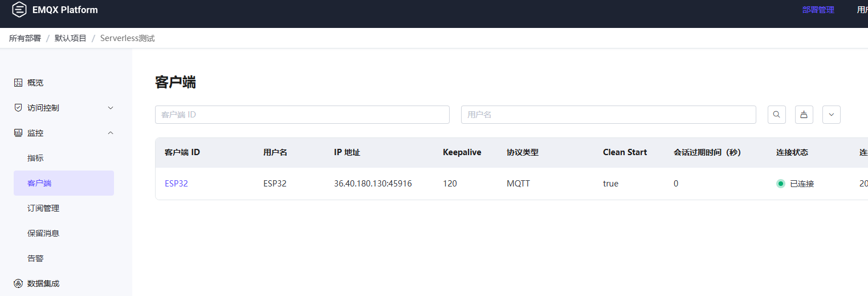Image resolution: width=868 pixels, height=296 pixels.
Task: Open 订阅管理 in the sidebar
Action: [43, 208]
